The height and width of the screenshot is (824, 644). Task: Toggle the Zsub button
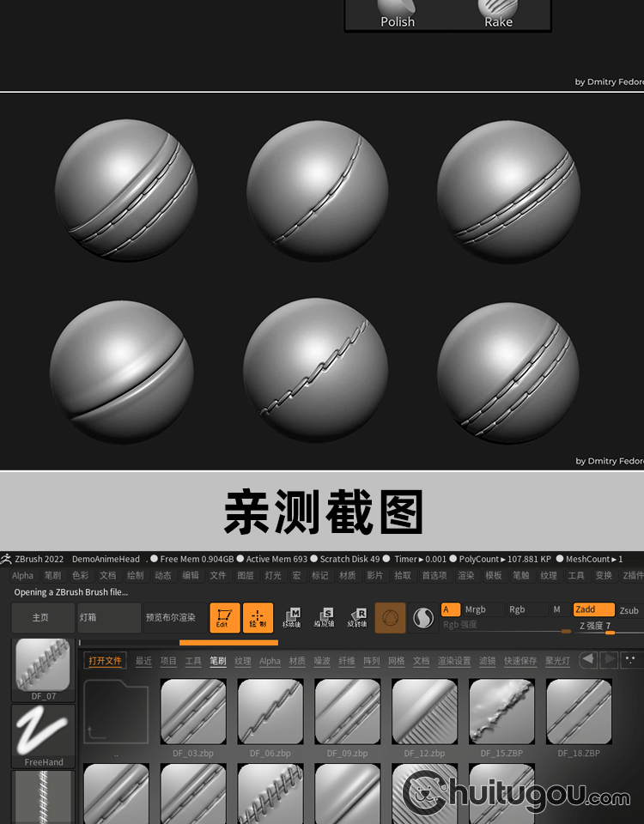(x=629, y=609)
